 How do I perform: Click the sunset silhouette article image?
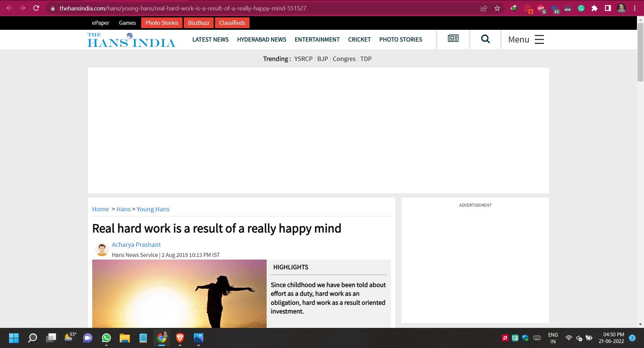click(x=179, y=293)
